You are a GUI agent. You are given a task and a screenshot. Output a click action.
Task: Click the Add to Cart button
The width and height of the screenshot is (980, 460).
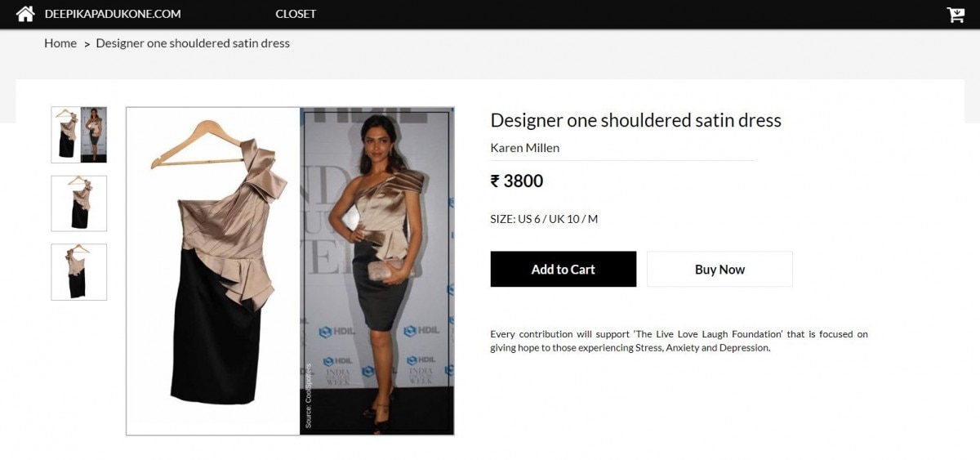pos(563,269)
